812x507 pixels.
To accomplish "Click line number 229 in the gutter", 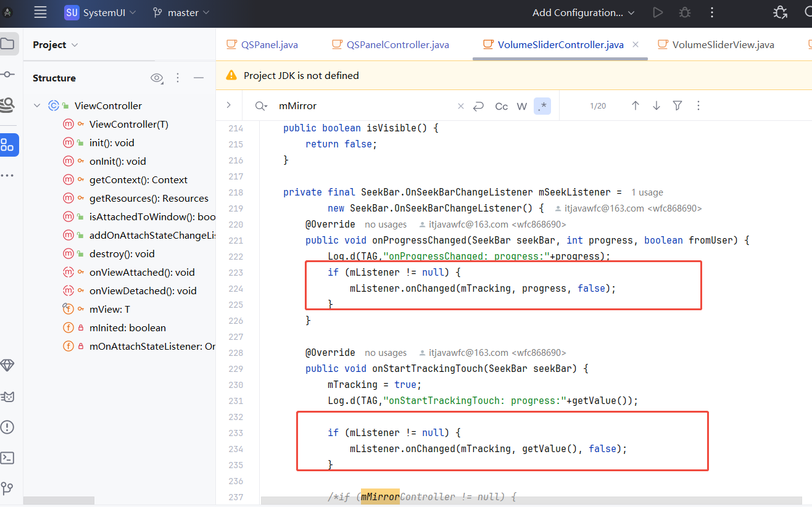I will (x=236, y=369).
